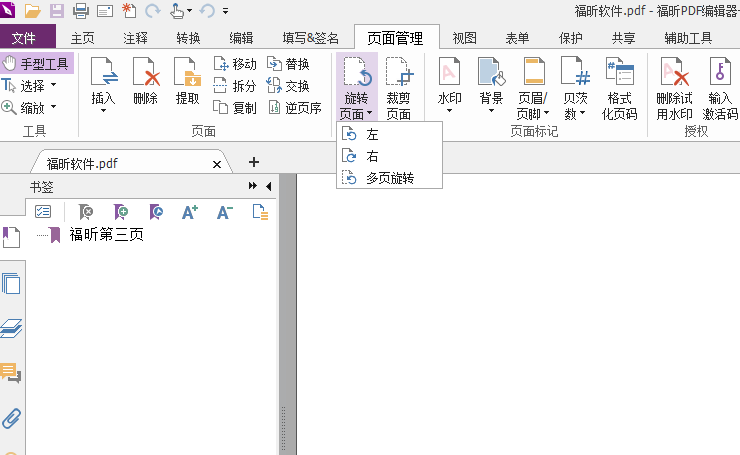The image size is (740, 455).
Task: Select the Crop page (裁剪页面) tool
Action: click(x=399, y=87)
